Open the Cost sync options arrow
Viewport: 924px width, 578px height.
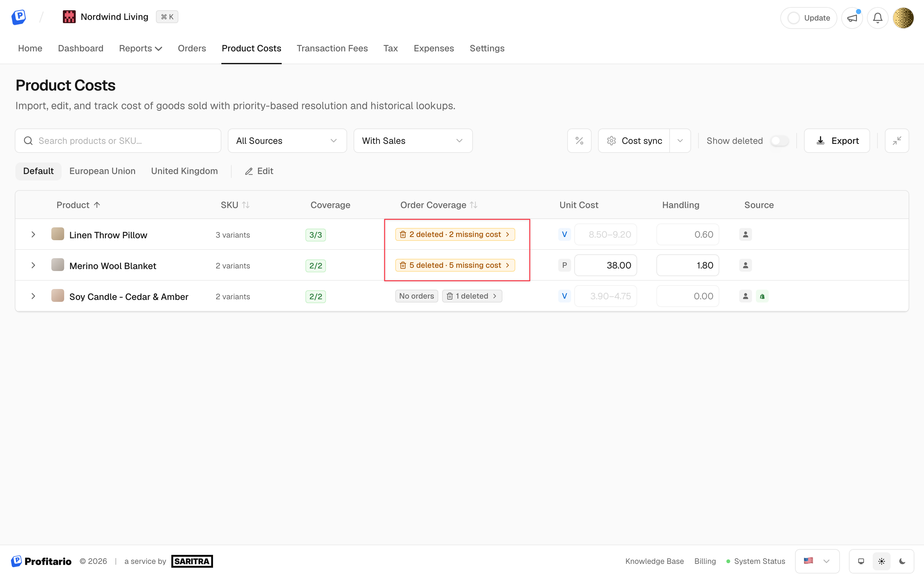(680, 141)
